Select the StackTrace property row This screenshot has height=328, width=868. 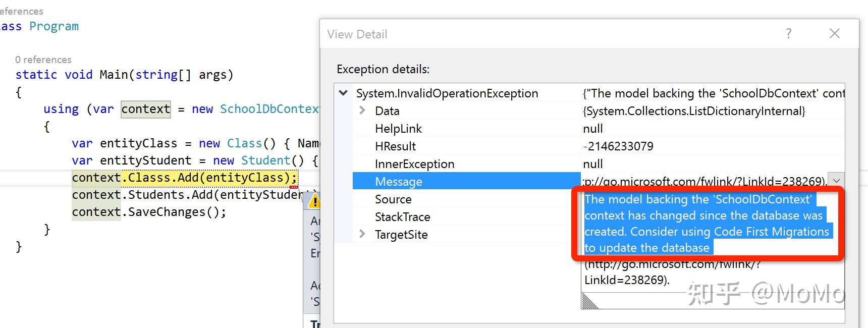click(402, 217)
